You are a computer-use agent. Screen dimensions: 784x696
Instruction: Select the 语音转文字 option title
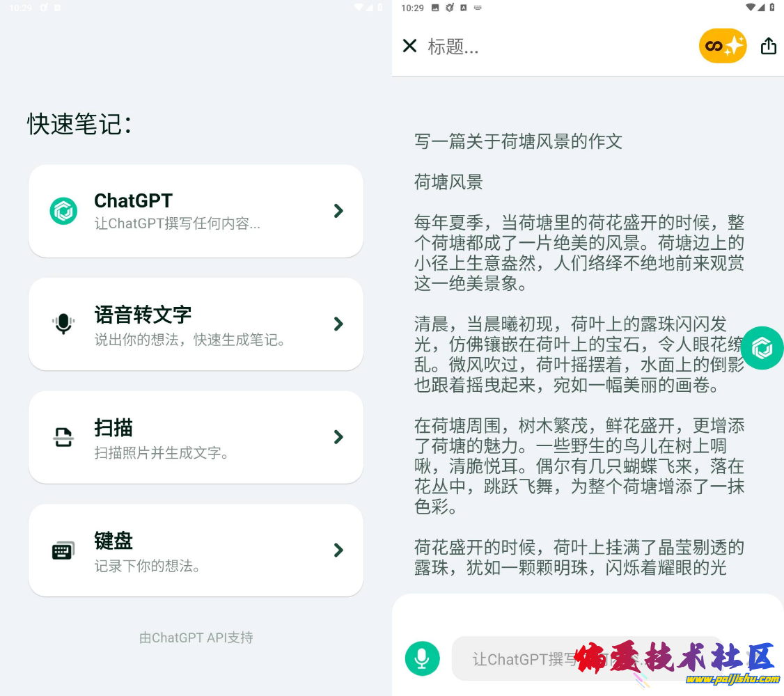coord(143,315)
